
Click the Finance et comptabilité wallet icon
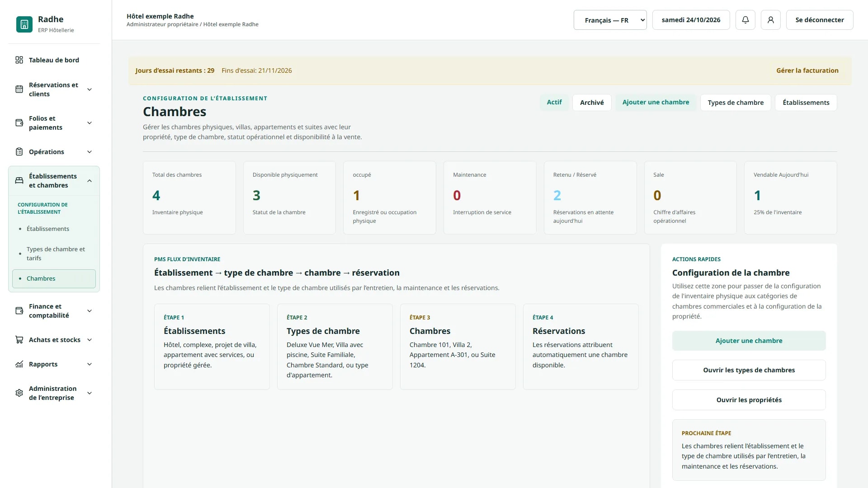pos(19,311)
